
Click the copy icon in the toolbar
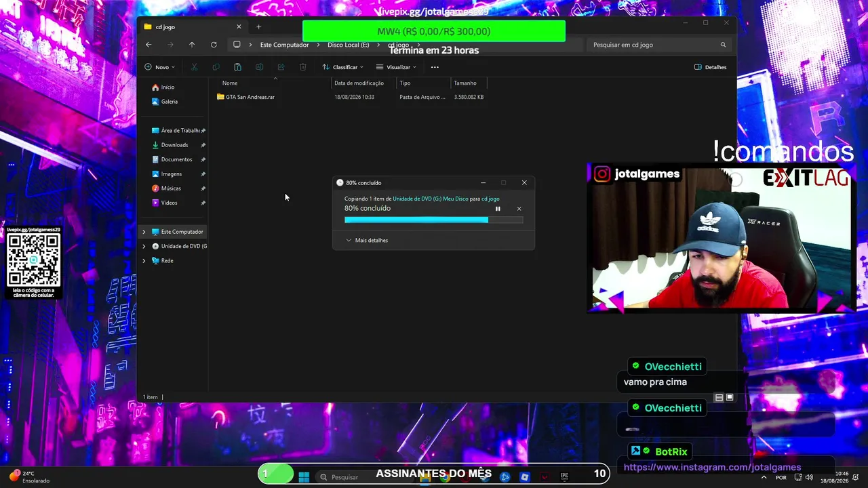click(216, 67)
